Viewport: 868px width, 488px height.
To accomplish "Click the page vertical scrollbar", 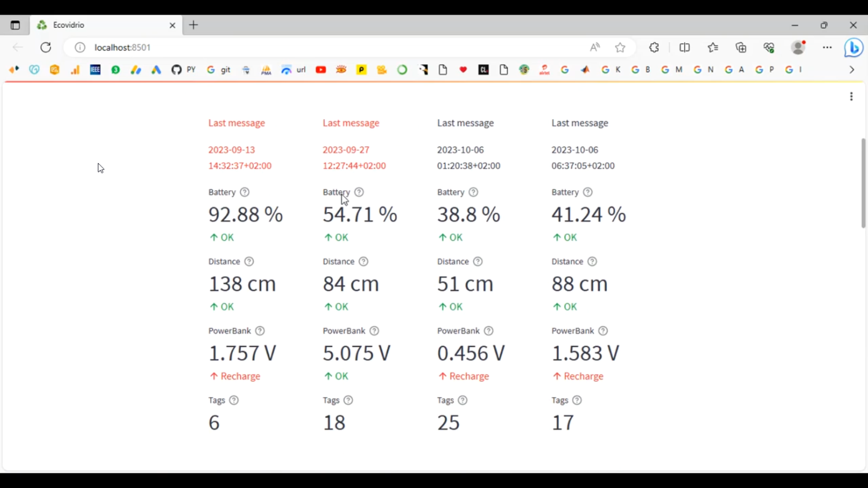I will 863,183.
